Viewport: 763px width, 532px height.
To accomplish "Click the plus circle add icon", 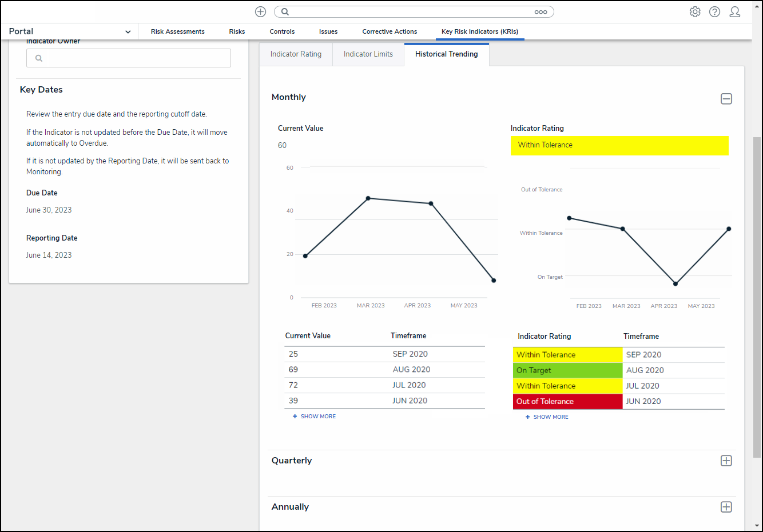I will click(260, 12).
